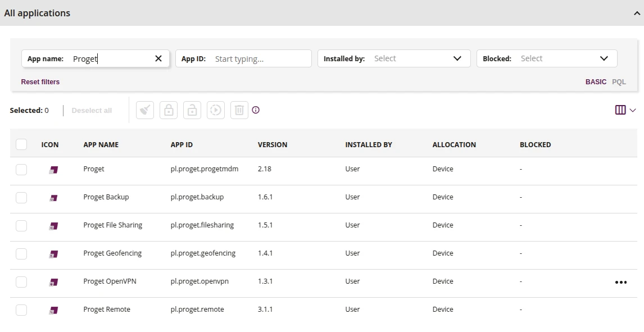Click the trash bin delete icon

[x=239, y=110]
